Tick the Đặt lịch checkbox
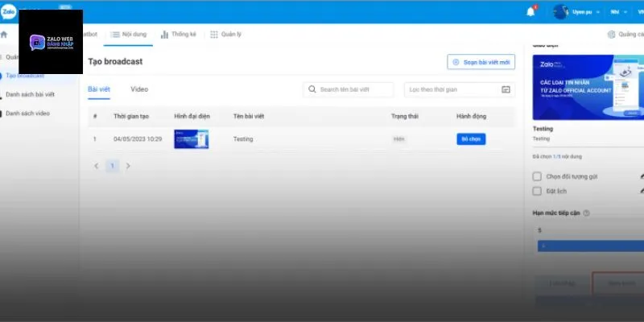This screenshot has width=644, height=322. 537,191
